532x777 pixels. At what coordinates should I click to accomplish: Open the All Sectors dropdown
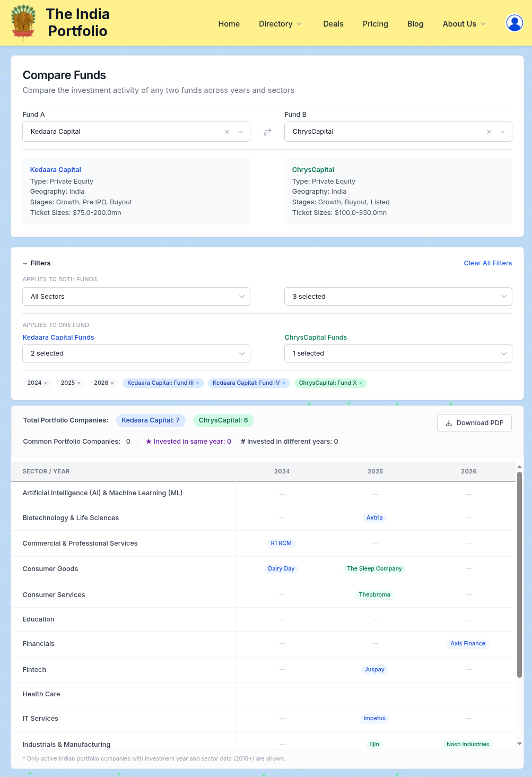pyautogui.click(x=136, y=297)
